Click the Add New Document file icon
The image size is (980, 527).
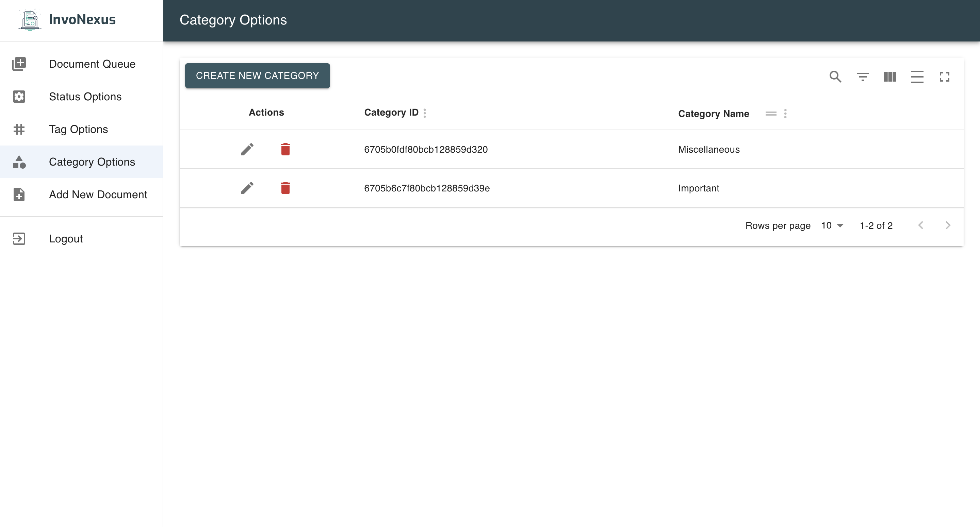[19, 195]
